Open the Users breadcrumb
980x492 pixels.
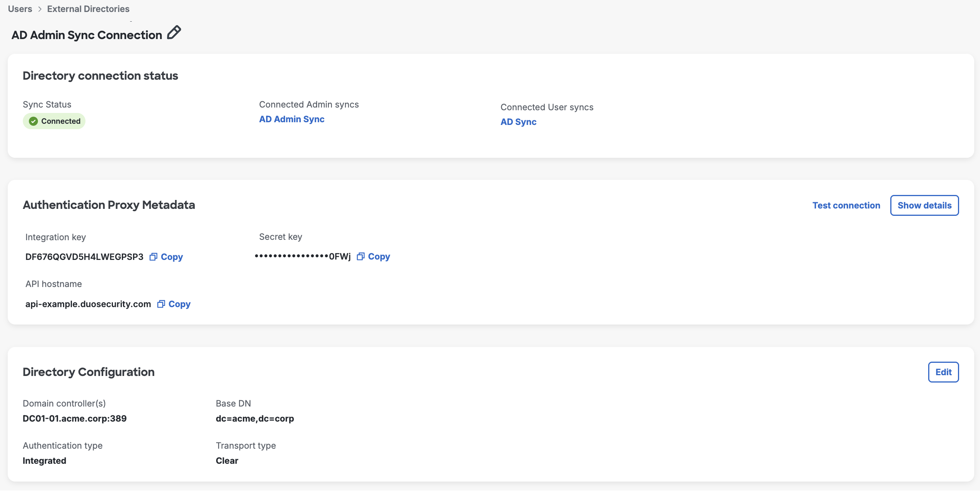tap(20, 9)
